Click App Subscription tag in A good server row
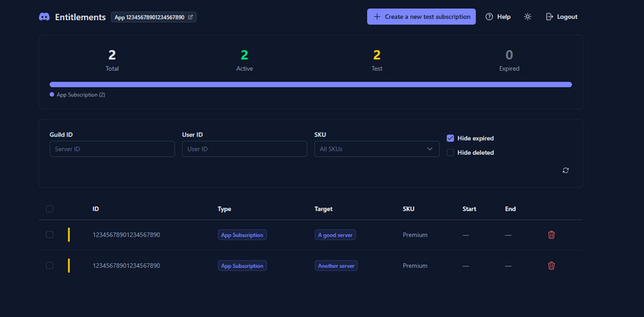The height and width of the screenshot is (317, 644). click(242, 235)
